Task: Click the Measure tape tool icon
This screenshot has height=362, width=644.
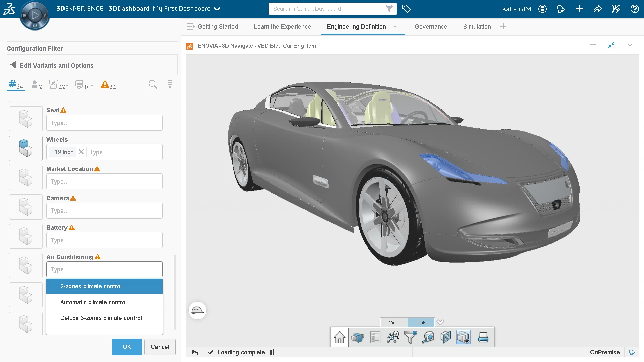Action: pyautogui.click(x=428, y=337)
